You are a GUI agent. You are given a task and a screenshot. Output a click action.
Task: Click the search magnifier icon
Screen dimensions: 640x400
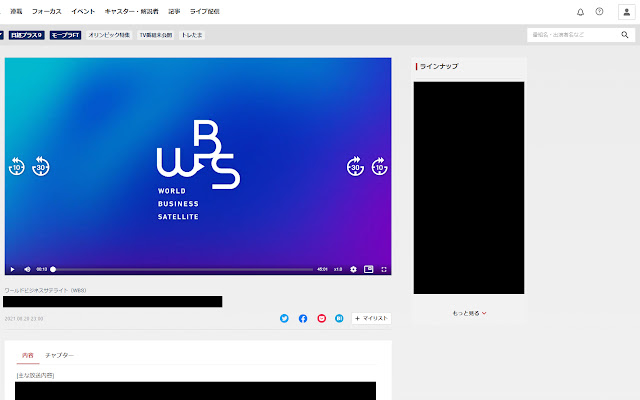(625, 35)
